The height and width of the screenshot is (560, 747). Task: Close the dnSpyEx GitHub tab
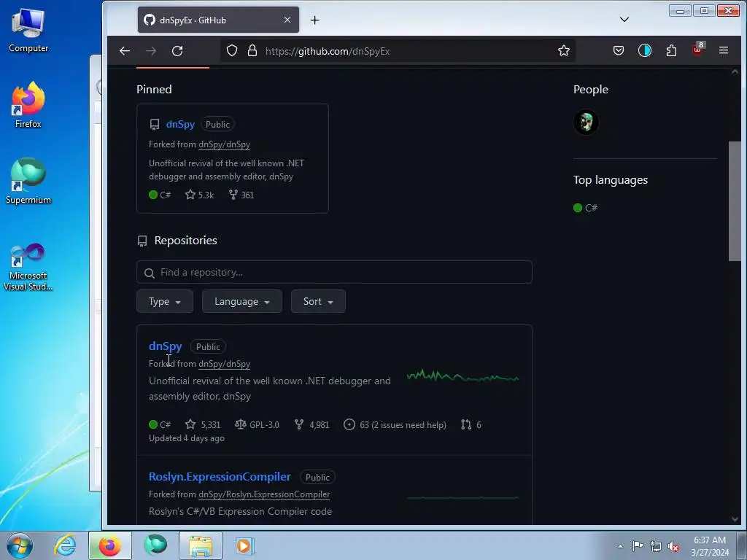(x=287, y=20)
